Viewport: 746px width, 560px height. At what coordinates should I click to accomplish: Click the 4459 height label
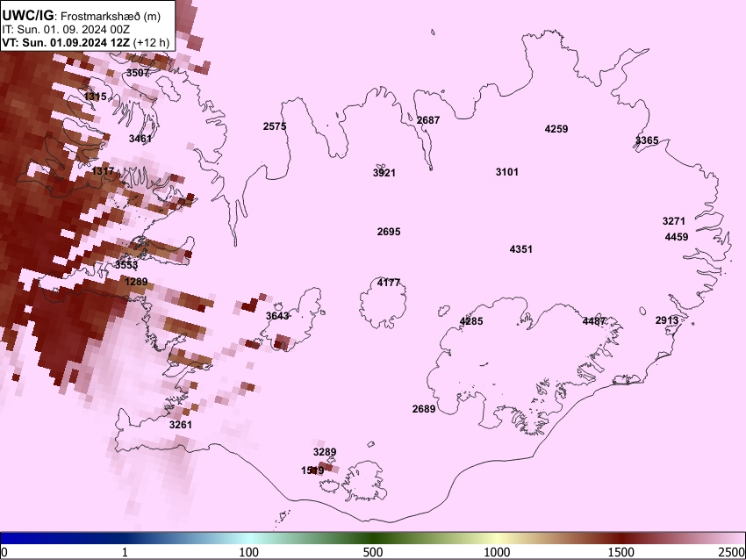[677, 237]
